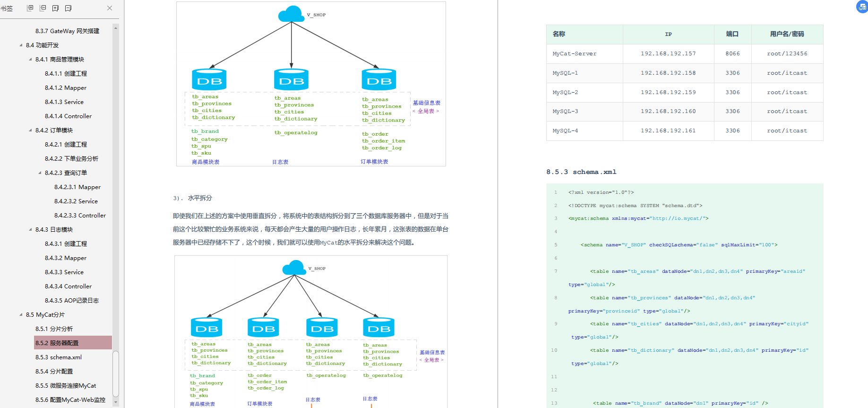Click the root/123456 credentials cell
Image resolution: width=868 pixels, height=408 pixels.
point(787,54)
